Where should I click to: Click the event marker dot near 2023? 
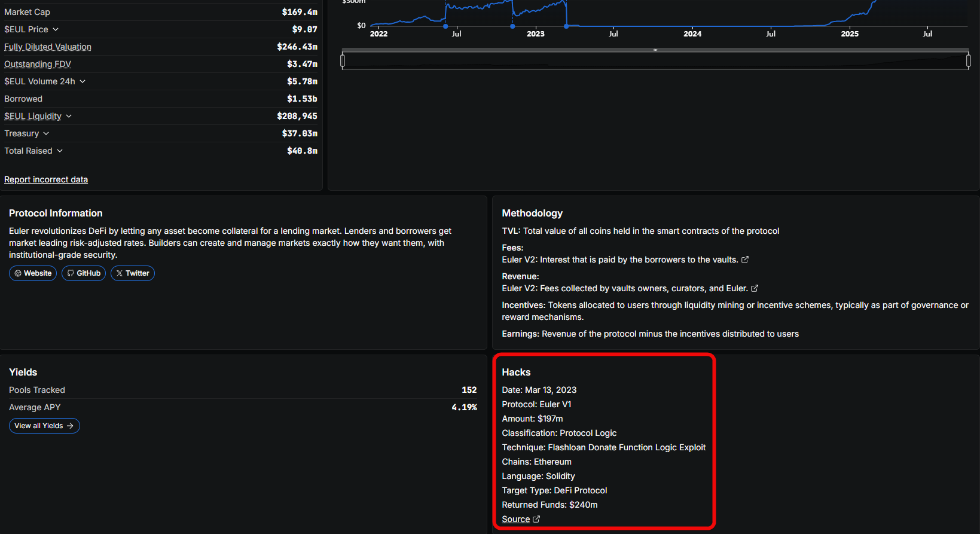click(x=512, y=26)
